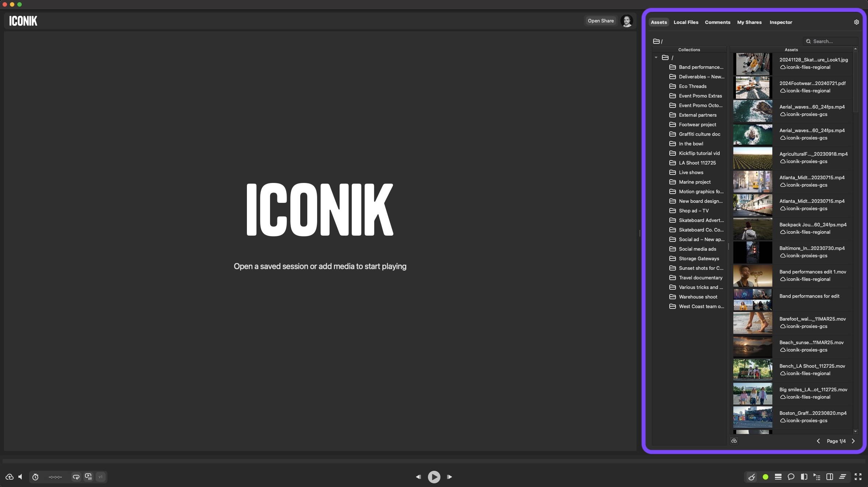Switch to the Inspector tab
The height and width of the screenshot is (487, 868).
pyautogui.click(x=780, y=22)
